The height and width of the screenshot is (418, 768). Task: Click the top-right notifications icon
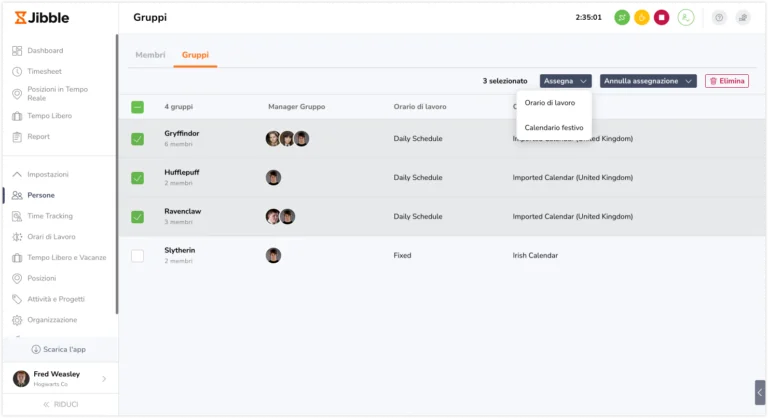[743, 18]
